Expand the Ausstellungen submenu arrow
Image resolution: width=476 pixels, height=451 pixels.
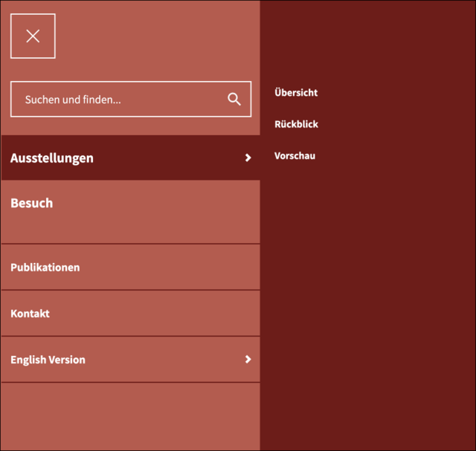pos(248,158)
